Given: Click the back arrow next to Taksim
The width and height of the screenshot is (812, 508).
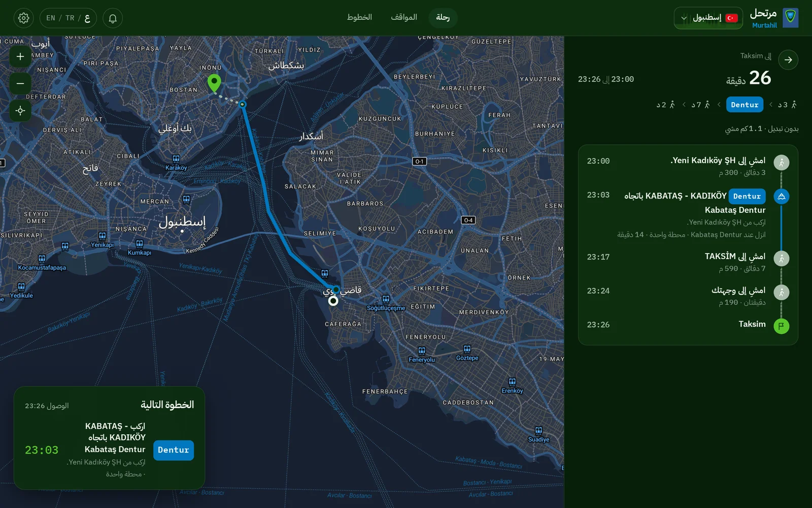Looking at the screenshot, I should [788, 60].
